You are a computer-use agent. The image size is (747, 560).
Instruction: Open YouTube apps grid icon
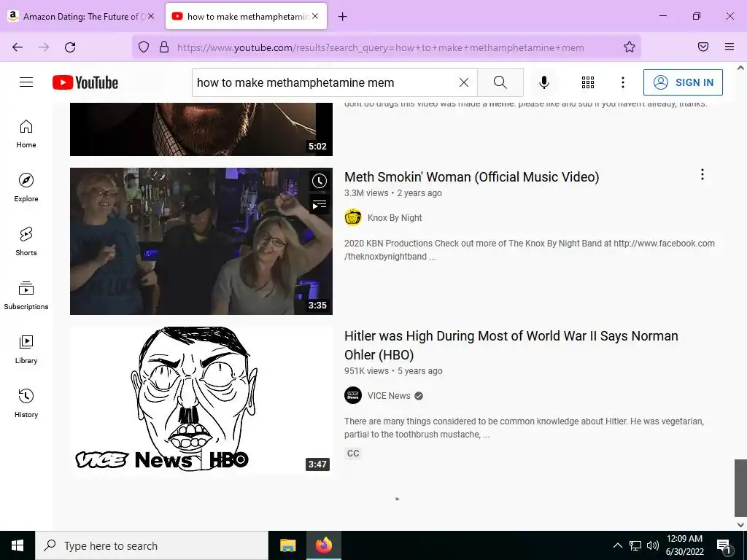pyautogui.click(x=588, y=82)
